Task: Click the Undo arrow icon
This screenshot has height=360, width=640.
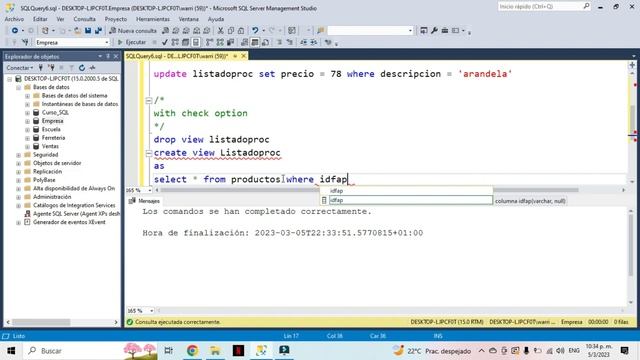Action: coord(255,31)
